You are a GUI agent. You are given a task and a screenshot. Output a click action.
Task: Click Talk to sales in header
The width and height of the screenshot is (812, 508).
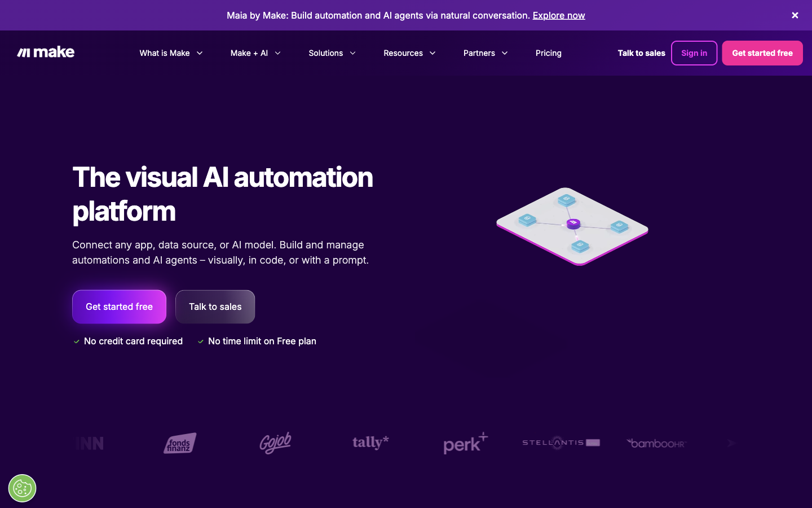click(x=641, y=53)
